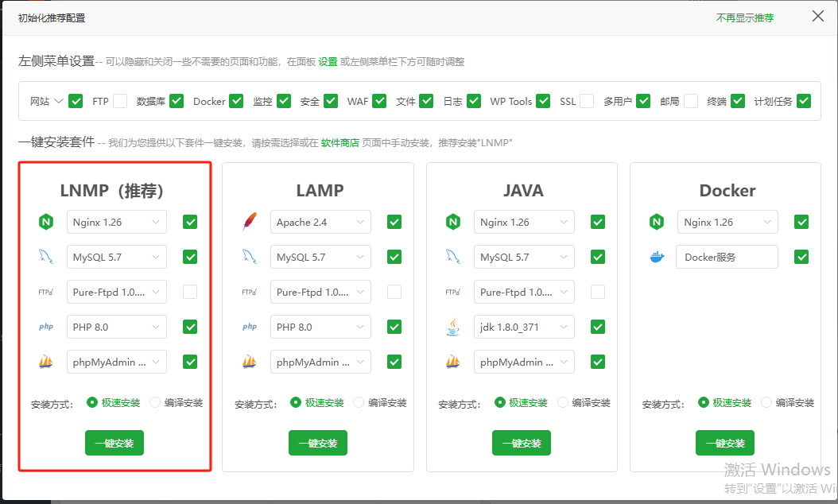
Task: Uncheck the Docker服务 checkbox
Action: tap(801, 257)
